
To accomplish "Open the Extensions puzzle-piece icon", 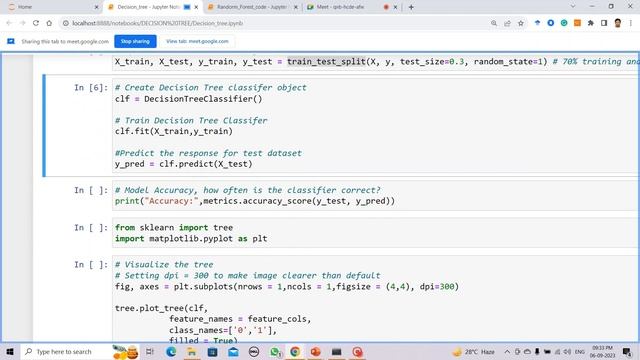I will click(591, 23).
